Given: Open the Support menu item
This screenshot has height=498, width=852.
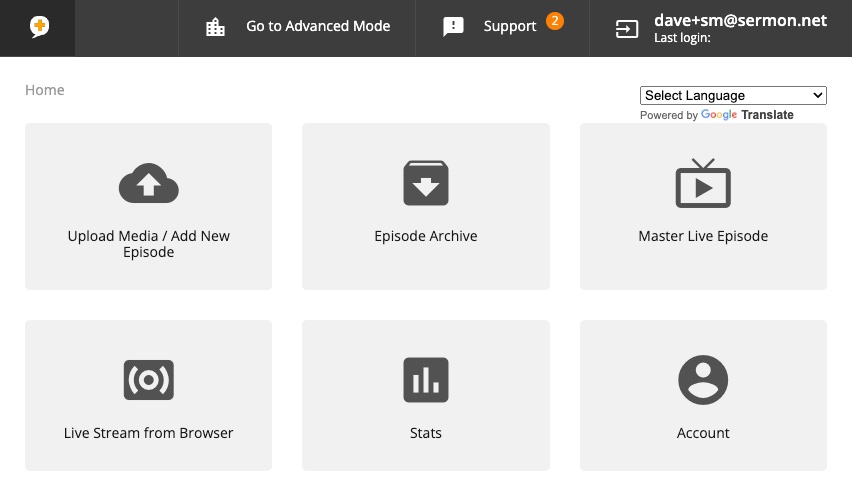Looking at the screenshot, I should coord(510,26).
